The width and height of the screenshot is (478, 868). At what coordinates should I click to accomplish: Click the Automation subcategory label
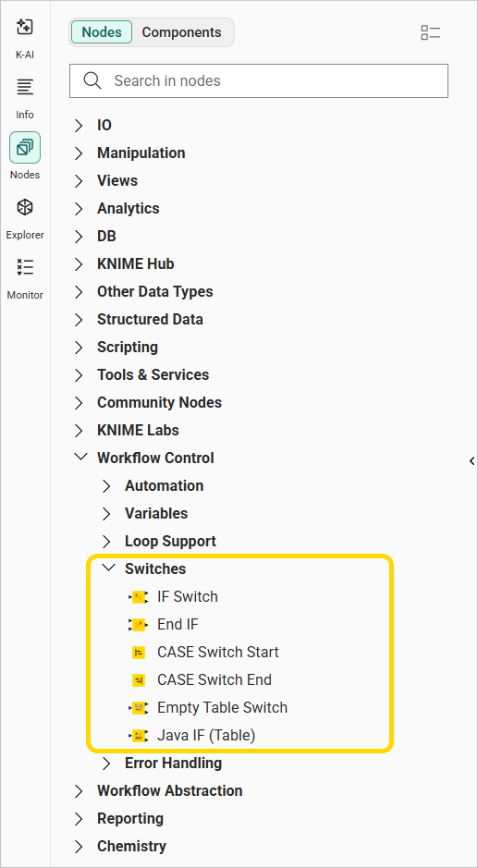(165, 485)
